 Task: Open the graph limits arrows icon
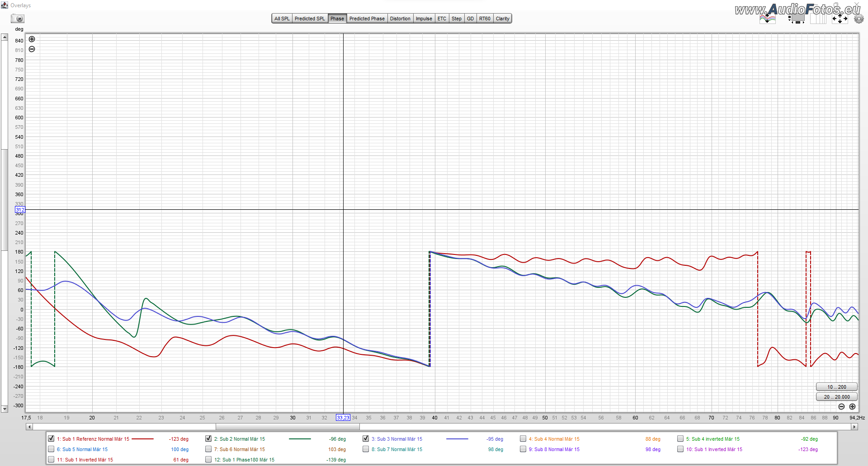tap(840, 19)
